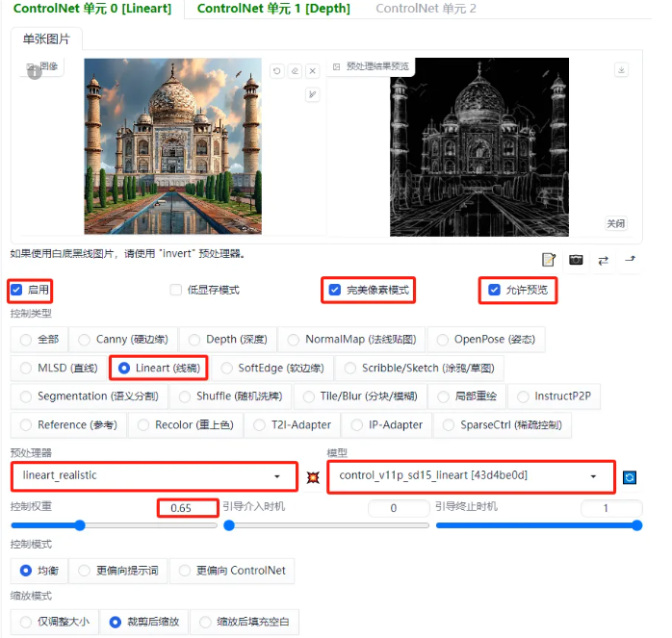
Task: Click the undo icon above the input image
Action: click(277, 70)
